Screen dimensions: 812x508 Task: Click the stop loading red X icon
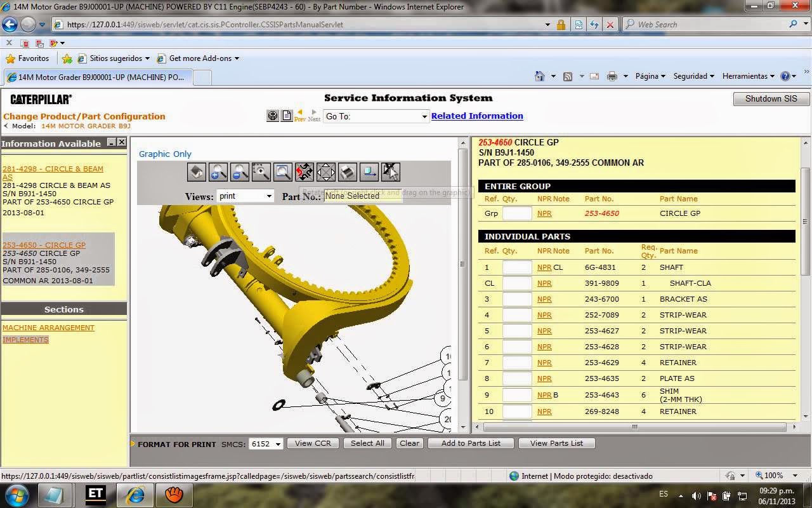pos(610,25)
